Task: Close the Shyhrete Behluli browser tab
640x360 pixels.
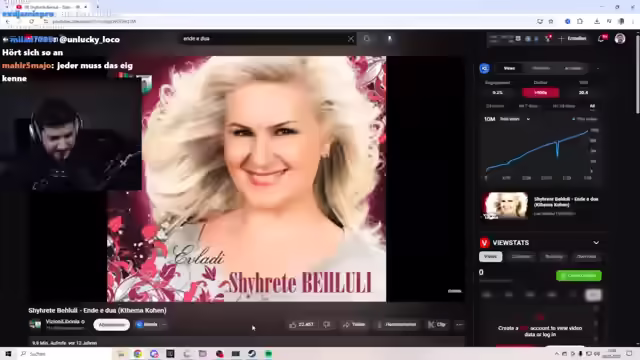Action: pos(85,7)
